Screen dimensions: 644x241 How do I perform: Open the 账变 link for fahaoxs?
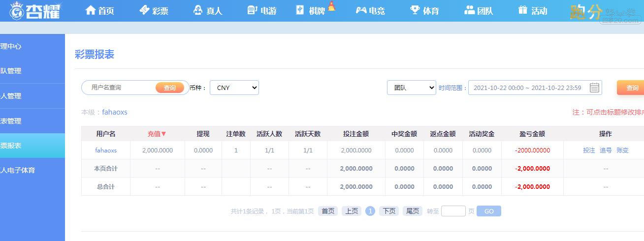(622, 150)
